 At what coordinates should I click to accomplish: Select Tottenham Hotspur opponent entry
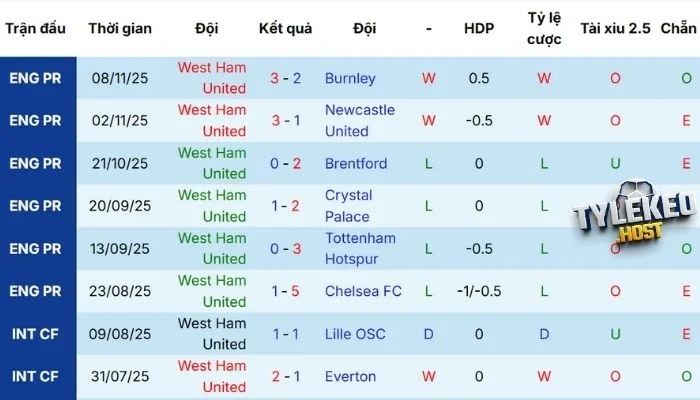[x=360, y=248]
